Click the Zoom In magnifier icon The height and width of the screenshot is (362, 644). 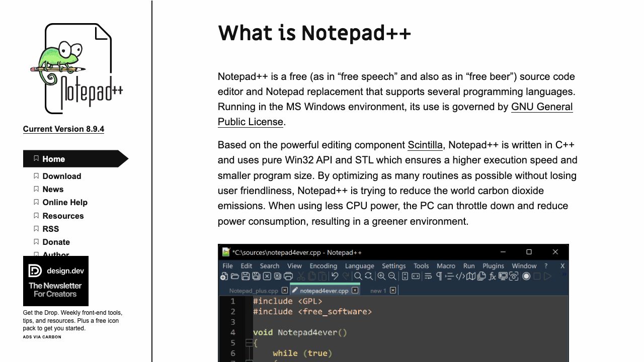pyautogui.click(x=381, y=276)
